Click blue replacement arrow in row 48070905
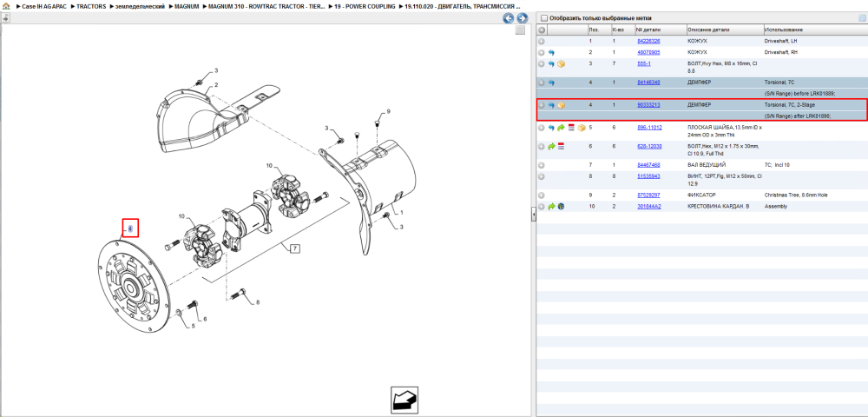 [551, 52]
